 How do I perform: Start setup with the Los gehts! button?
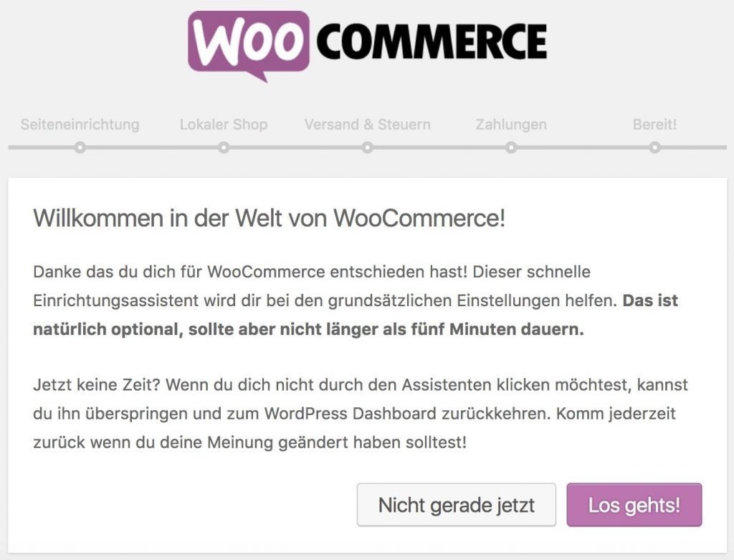coord(634,505)
